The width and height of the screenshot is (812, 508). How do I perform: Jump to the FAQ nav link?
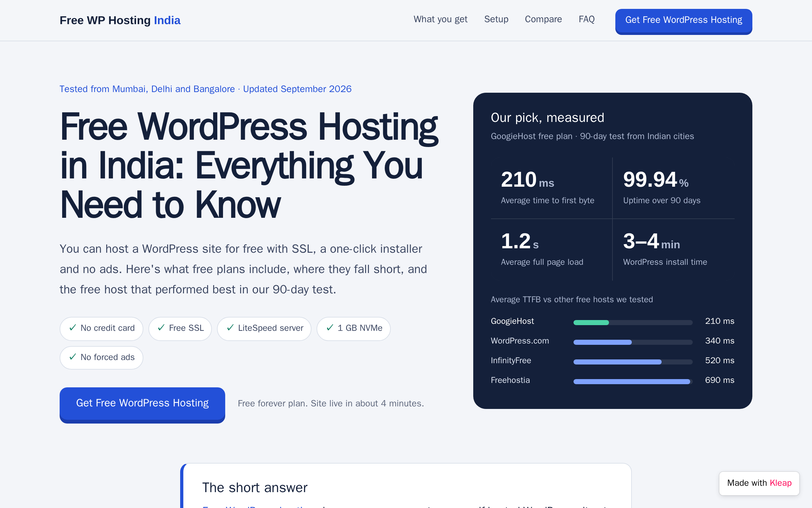pos(586,19)
